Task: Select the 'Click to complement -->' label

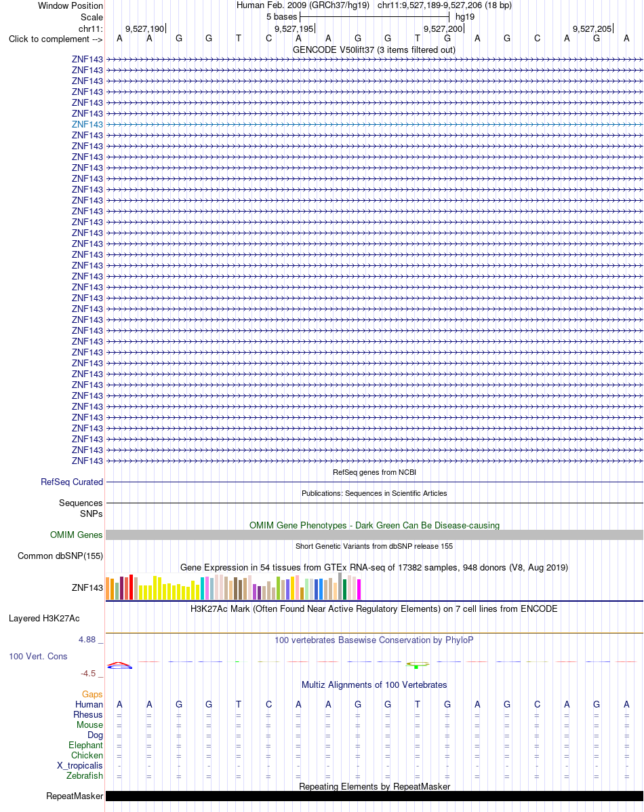Action: [56, 39]
